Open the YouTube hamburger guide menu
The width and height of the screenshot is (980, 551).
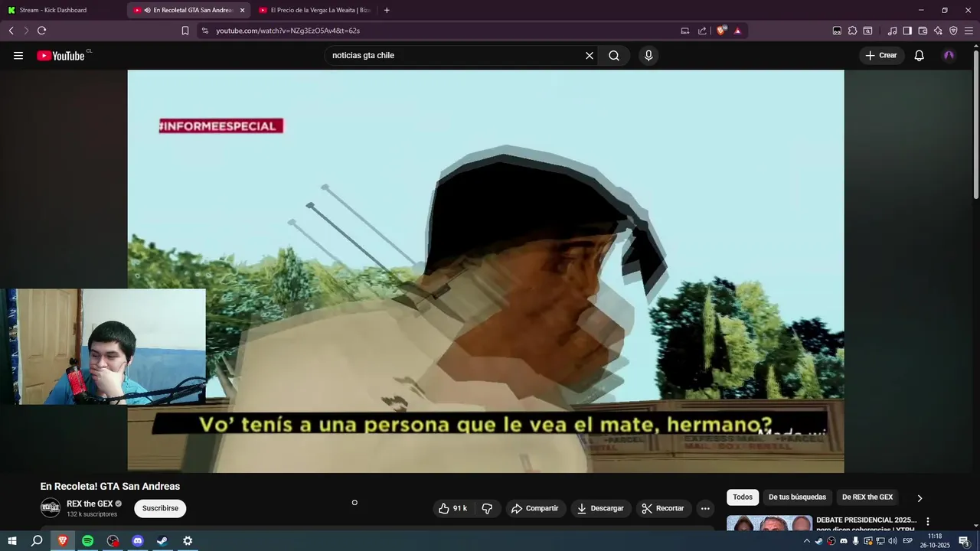(18, 55)
